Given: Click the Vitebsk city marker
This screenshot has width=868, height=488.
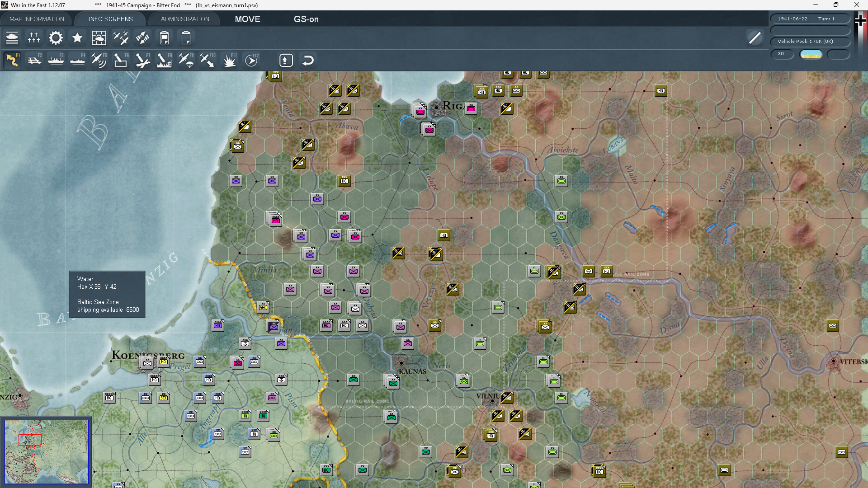Looking at the screenshot, I should (x=834, y=361).
